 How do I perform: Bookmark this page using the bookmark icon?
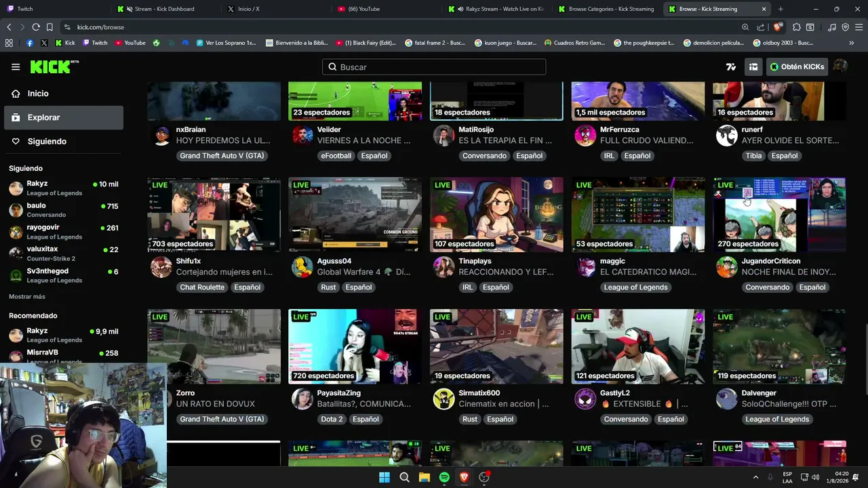pos(50,27)
